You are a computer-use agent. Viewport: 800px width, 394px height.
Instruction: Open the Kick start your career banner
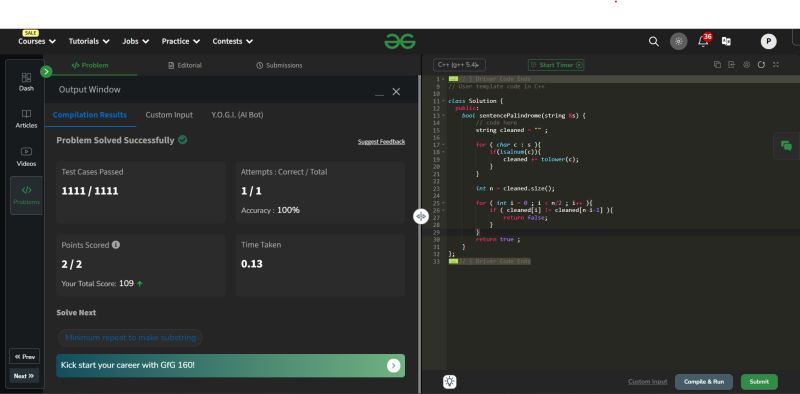coord(231,365)
